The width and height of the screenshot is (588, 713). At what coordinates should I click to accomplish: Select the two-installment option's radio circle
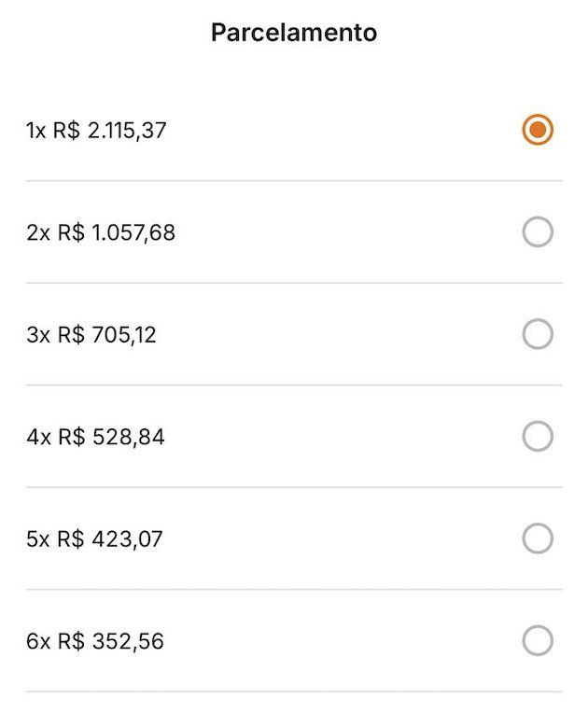point(538,232)
